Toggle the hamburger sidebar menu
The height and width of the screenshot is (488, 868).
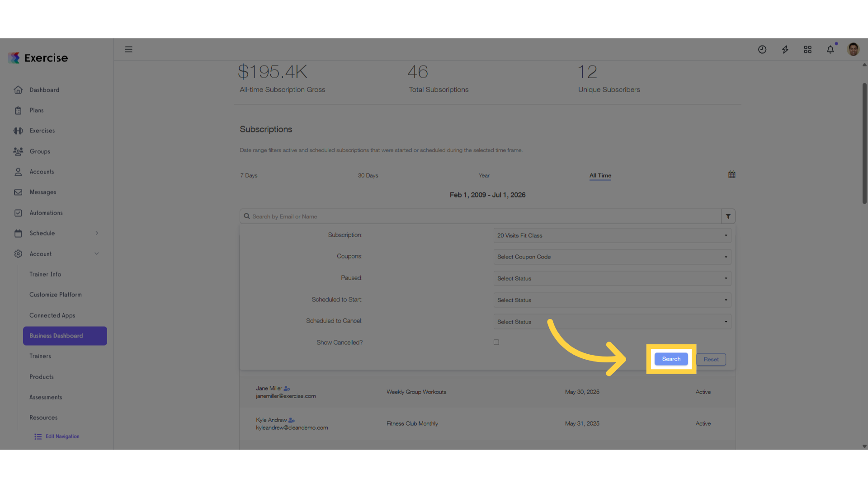click(129, 49)
